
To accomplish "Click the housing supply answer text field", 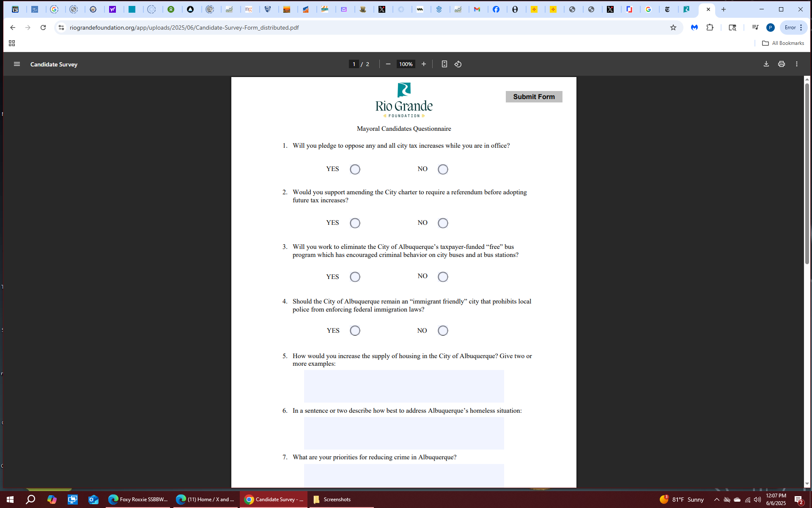I will pyautogui.click(x=403, y=386).
